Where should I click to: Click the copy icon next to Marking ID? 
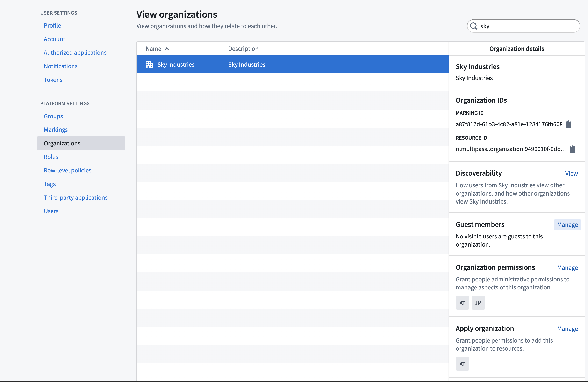coord(569,124)
